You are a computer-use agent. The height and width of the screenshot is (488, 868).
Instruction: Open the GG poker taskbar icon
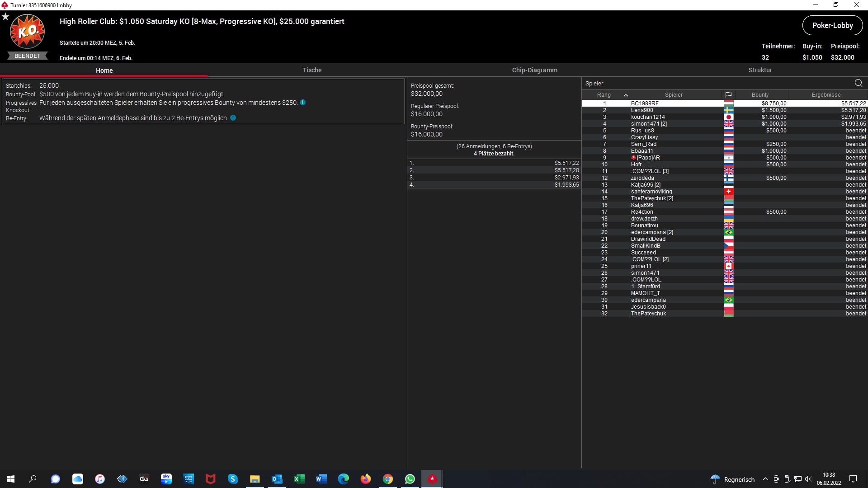pos(144,479)
